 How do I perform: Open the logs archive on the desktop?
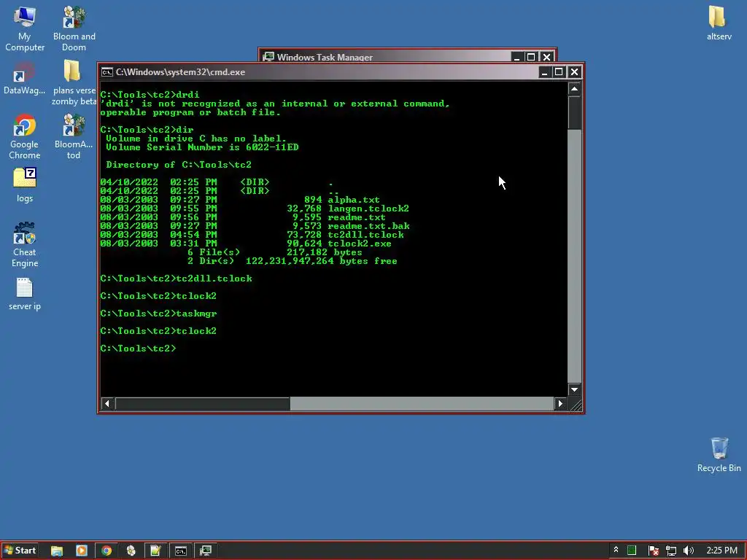[x=25, y=185]
